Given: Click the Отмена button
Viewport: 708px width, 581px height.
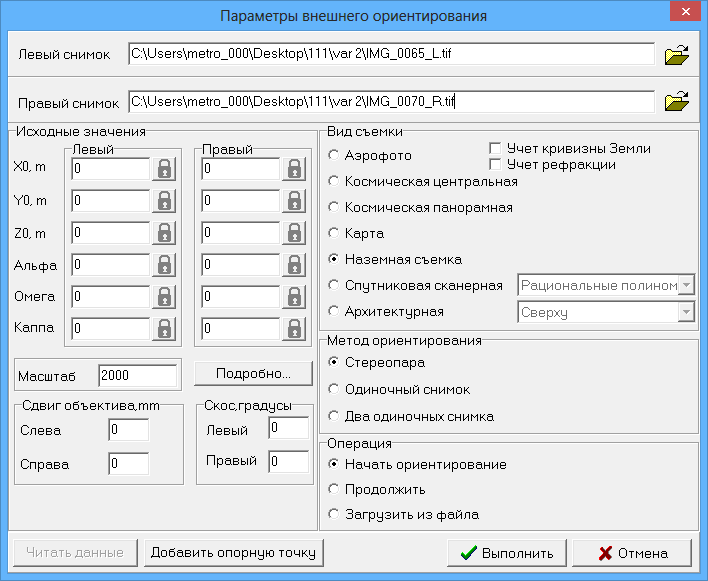Looking at the screenshot, I should point(632,553).
